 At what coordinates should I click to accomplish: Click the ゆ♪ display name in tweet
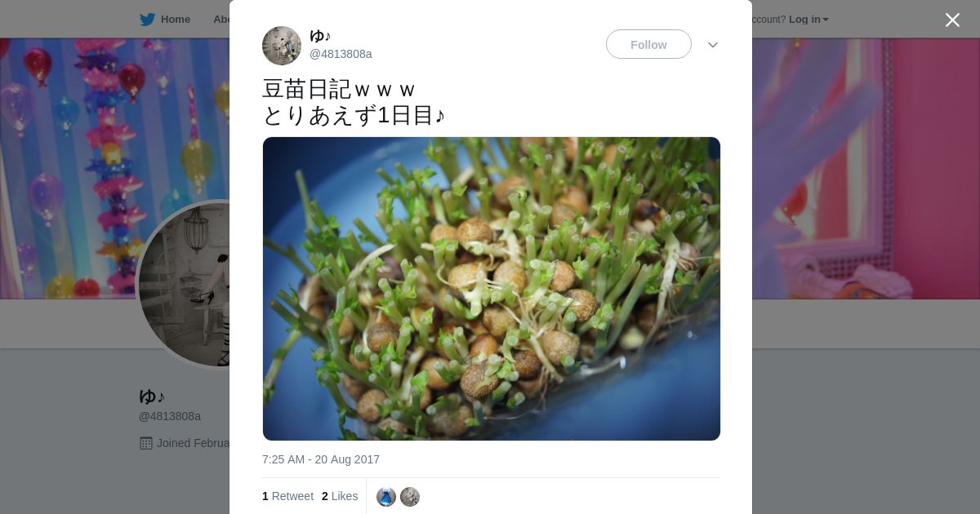point(320,36)
